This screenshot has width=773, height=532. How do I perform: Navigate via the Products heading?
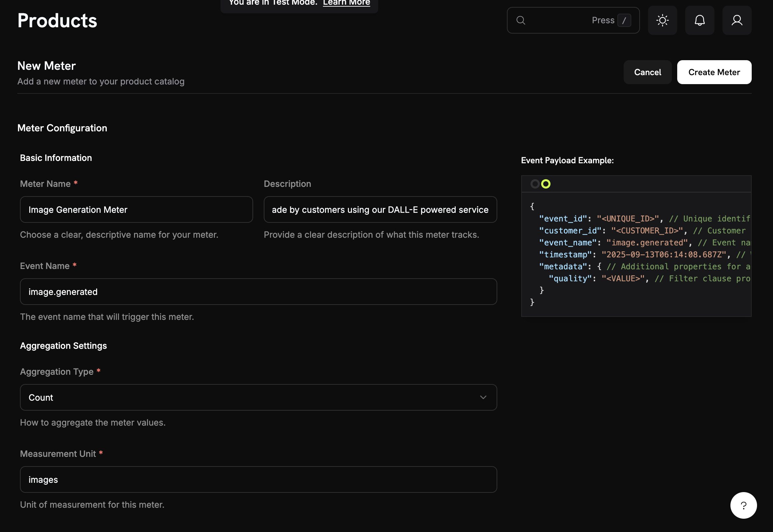[57, 20]
